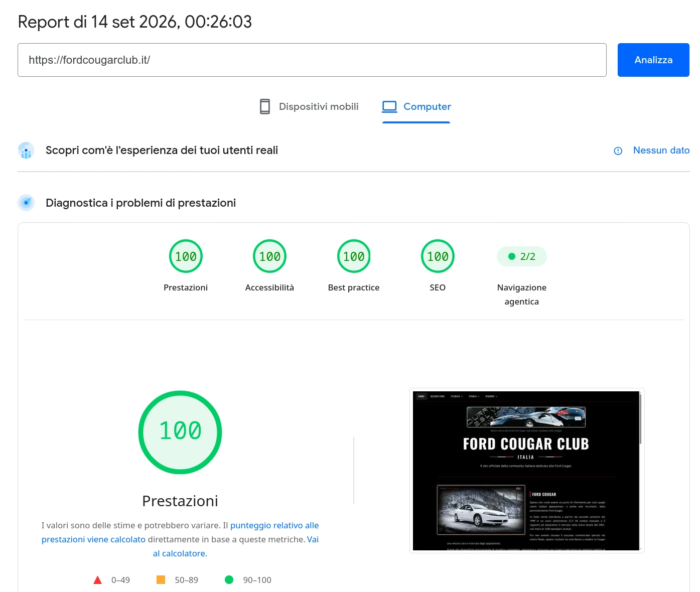The width and height of the screenshot is (700, 592).
Task: Click the Ford Cougar Club page screenshot thumbnail
Action: 527,471
